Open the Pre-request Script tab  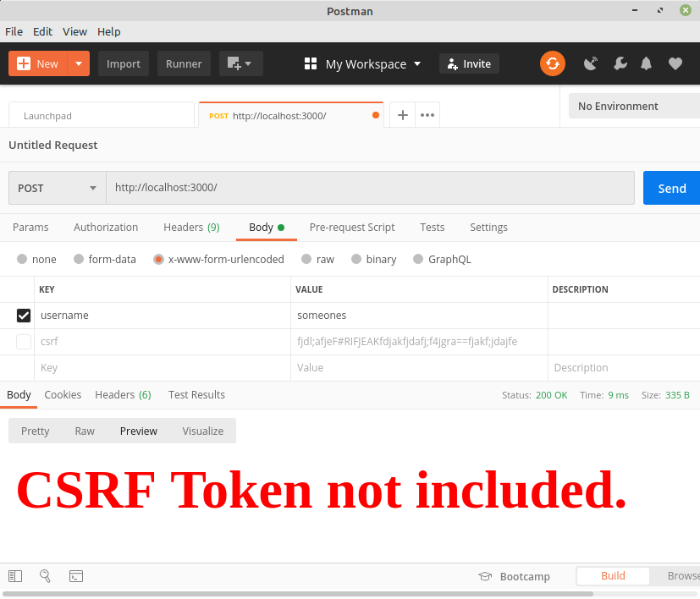click(x=352, y=228)
